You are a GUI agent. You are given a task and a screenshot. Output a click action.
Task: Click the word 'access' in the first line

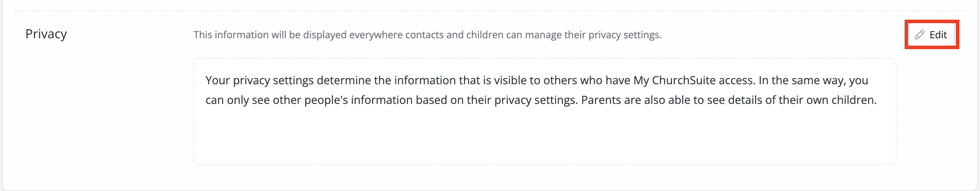click(736, 80)
